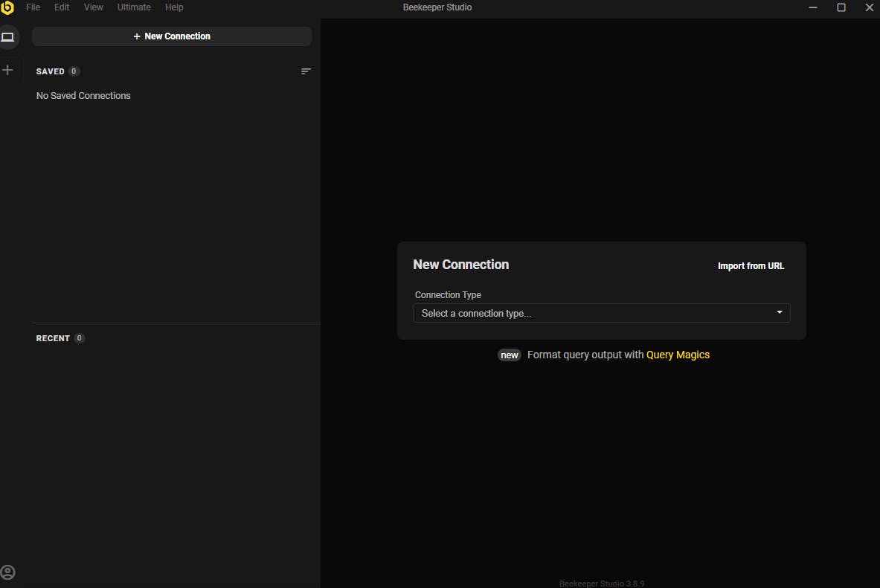Screen dimensions: 880x588
Task: Open the sort options icon next to Saved
Action: [x=306, y=71]
